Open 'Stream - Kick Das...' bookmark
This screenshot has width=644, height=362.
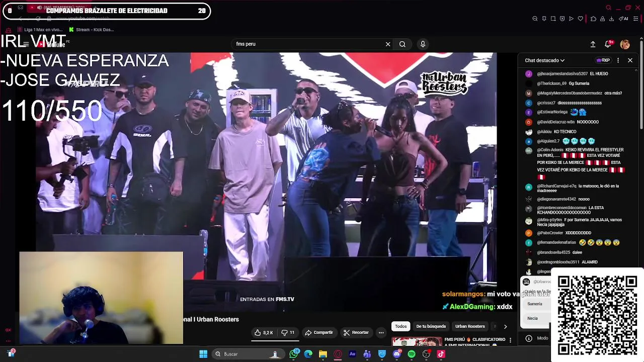click(91, 30)
